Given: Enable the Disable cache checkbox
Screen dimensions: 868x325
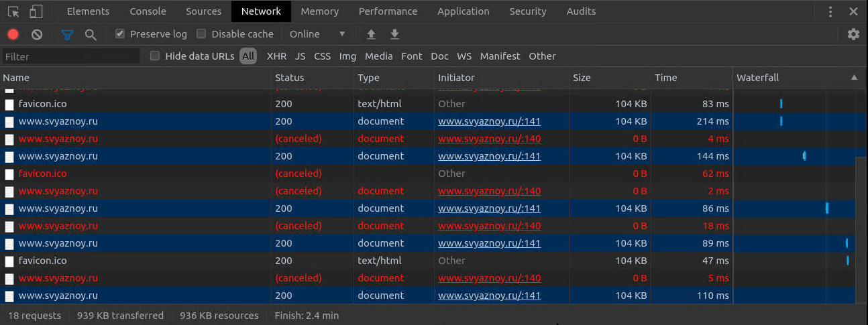Looking at the screenshot, I should pos(201,34).
